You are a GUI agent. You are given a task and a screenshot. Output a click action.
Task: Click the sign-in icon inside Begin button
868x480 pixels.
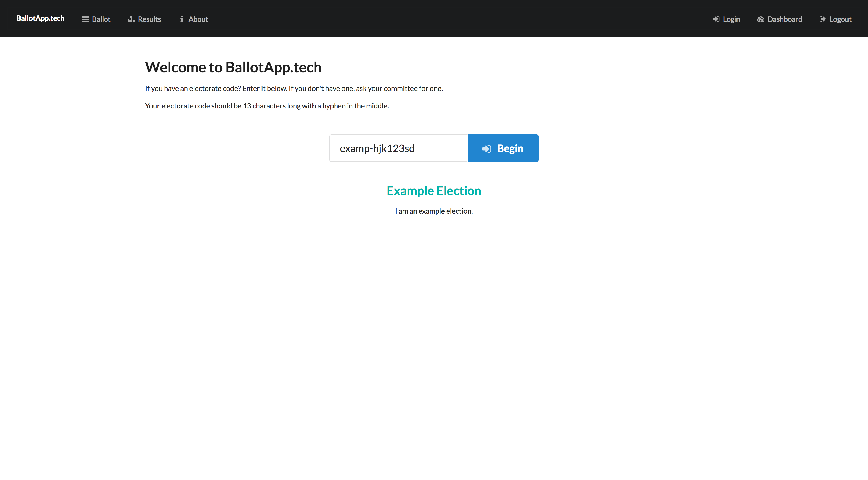click(x=487, y=149)
